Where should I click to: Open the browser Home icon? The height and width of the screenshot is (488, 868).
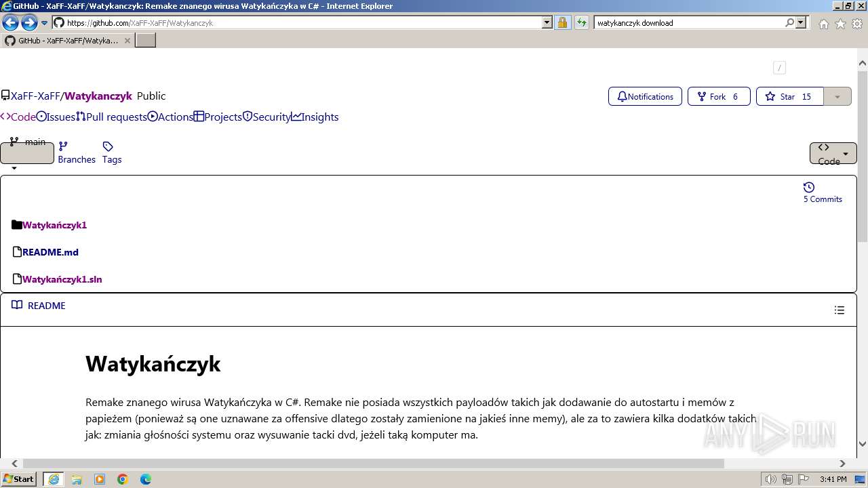tap(823, 24)
